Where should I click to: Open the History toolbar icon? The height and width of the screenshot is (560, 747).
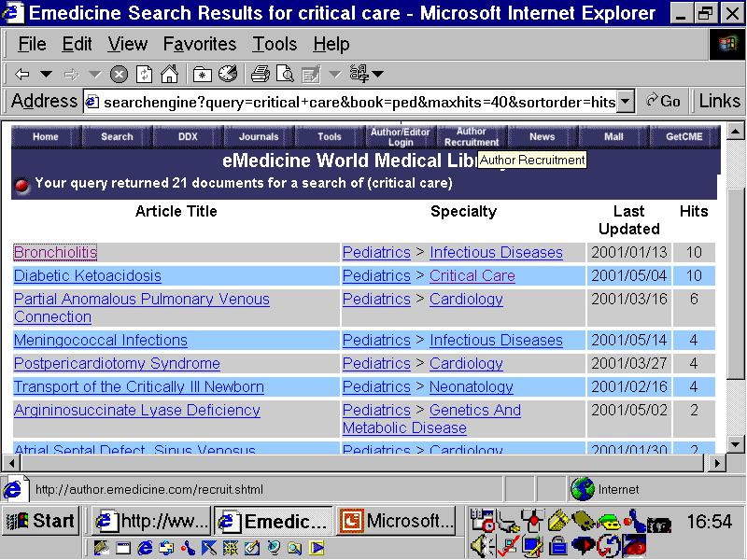228,74
